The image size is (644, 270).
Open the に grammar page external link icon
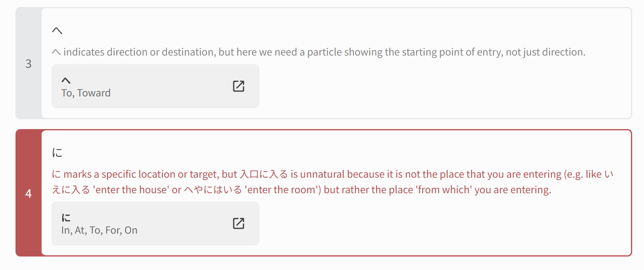click(x=238, y=223)
